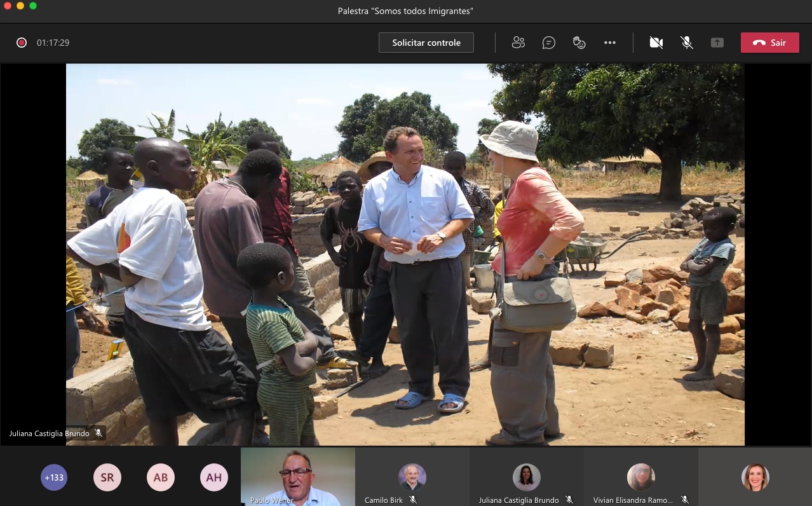
Task: Open raise hand and reactions icon
Action: click(x=579, y=43)
